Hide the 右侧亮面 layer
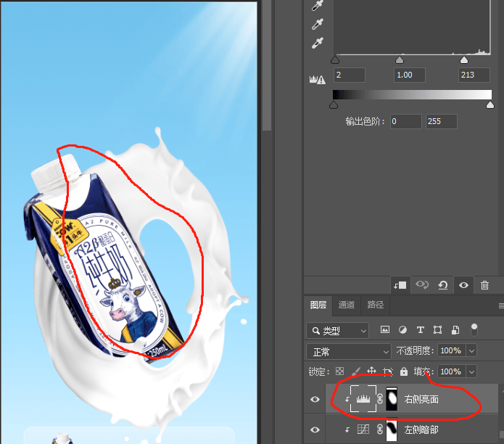This screenshot has width=504, height=444. [315, 399]
